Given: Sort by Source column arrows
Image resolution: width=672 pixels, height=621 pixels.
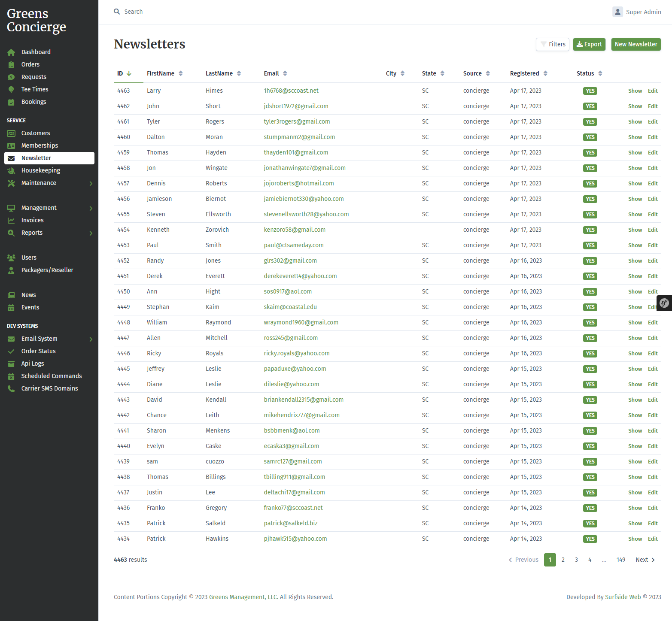Looking at the screenshot, I should click(488, 73).
